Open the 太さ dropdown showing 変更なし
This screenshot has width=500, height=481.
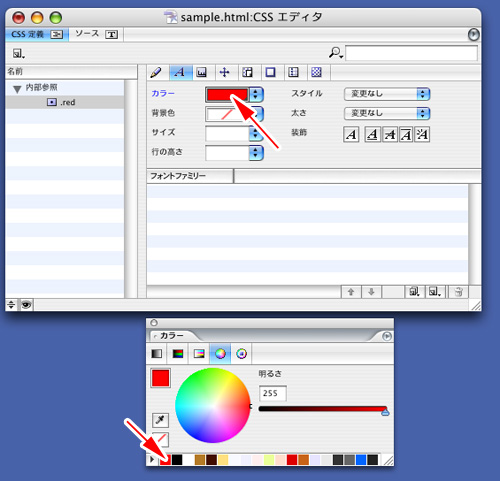(x=387, y=114)
